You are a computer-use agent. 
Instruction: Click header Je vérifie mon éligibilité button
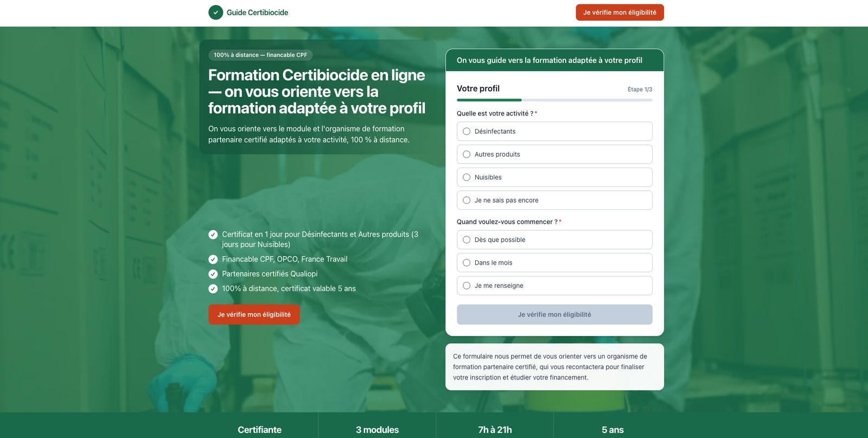click(x=620, y=12)
